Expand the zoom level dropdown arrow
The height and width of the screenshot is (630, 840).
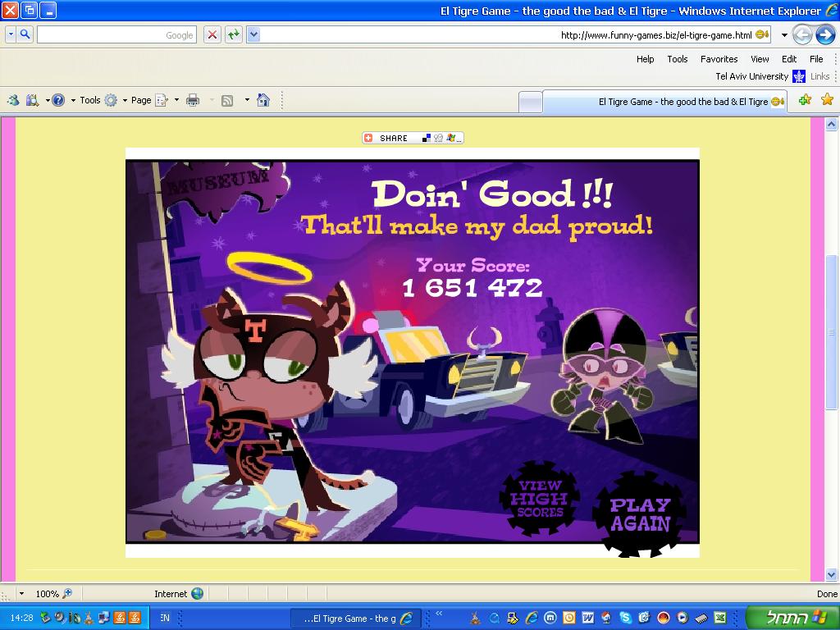[21, 594]
